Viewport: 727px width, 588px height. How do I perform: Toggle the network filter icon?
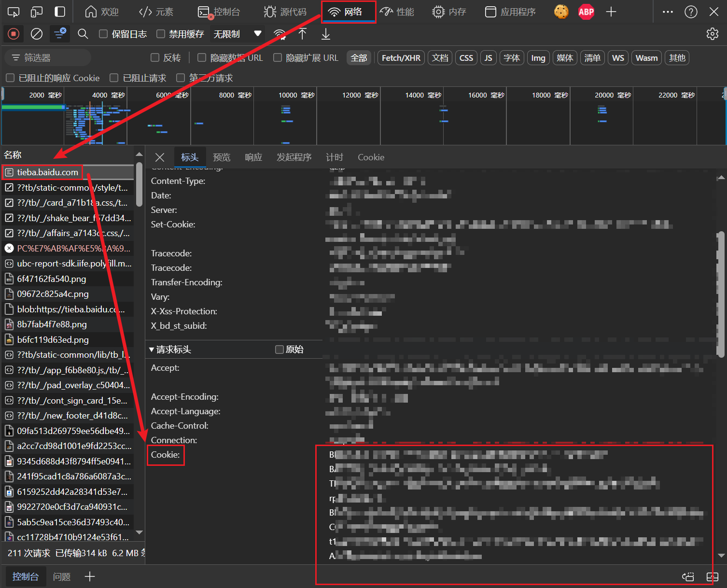[59, 34]
